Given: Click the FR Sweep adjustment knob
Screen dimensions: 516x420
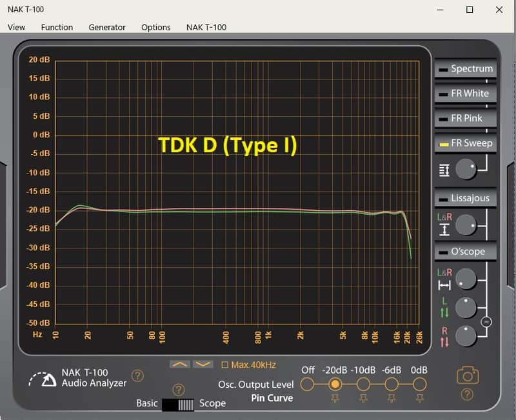Looking at the screenshot, I should 466,170.
